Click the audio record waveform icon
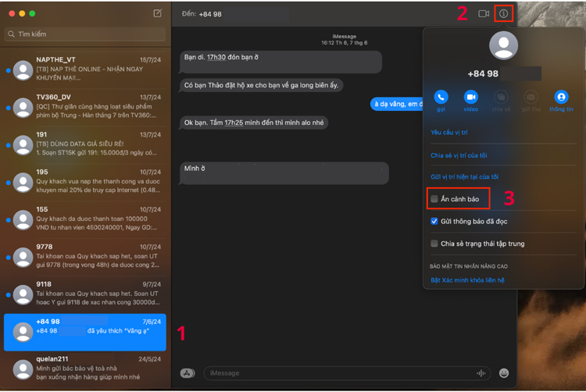Viewport: 586px width, 392px height. coord(481,373)
